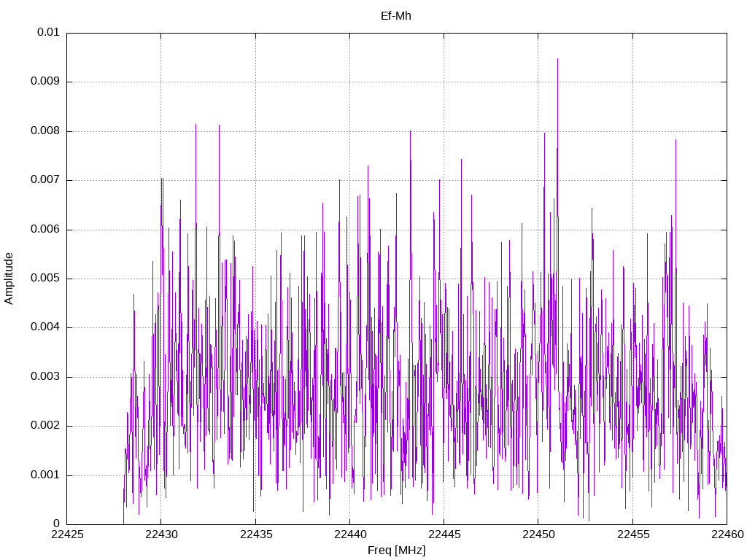Click the y-axis tick label 0.008

[x=45, y=131]
